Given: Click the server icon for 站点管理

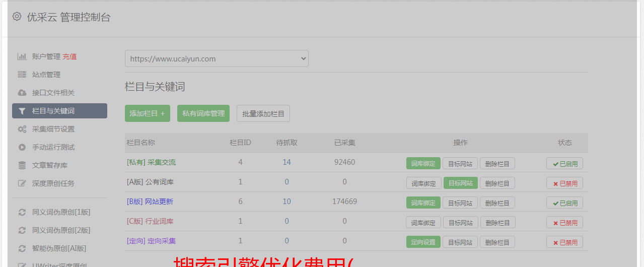Looking at the screenshot, I should point(22,75).
